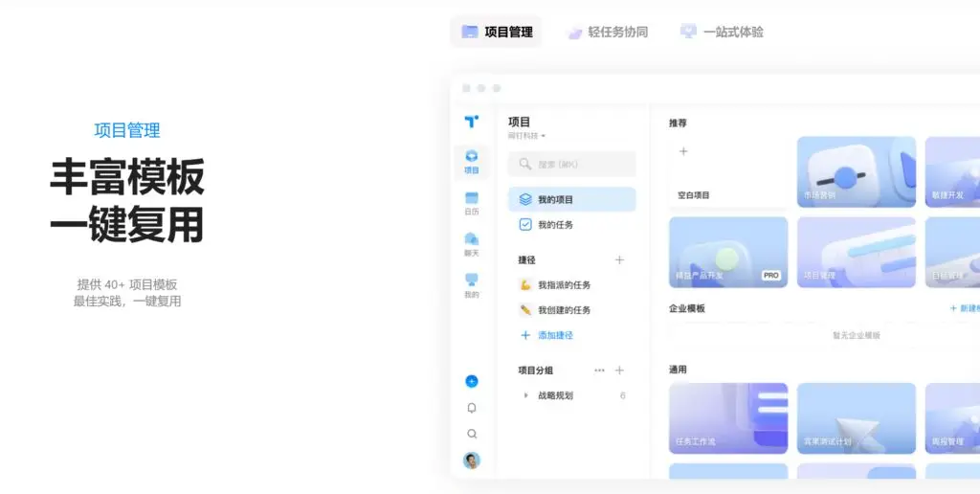Open 我的 section in the sidebar

[472, 286]
